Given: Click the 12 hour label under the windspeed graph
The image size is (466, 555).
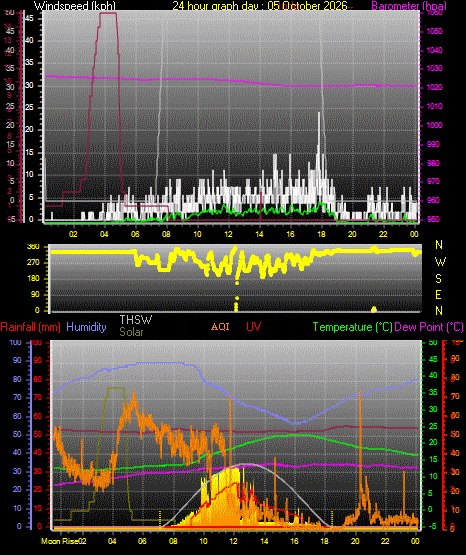Looking at the screenshot, I should (228, 234).
